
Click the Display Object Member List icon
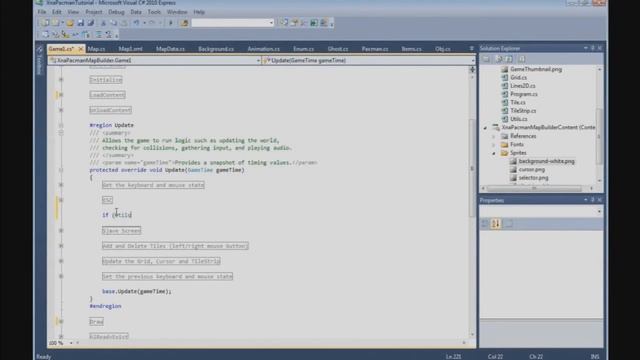click(45, 35)
